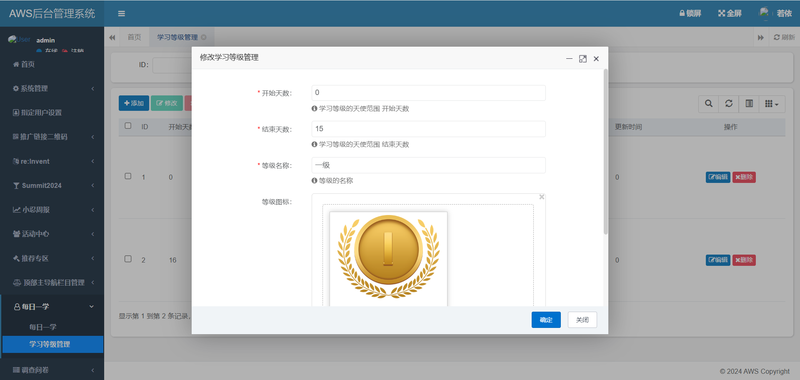Click the ID search input field
The image size is (800, 380).
point(172,65)
